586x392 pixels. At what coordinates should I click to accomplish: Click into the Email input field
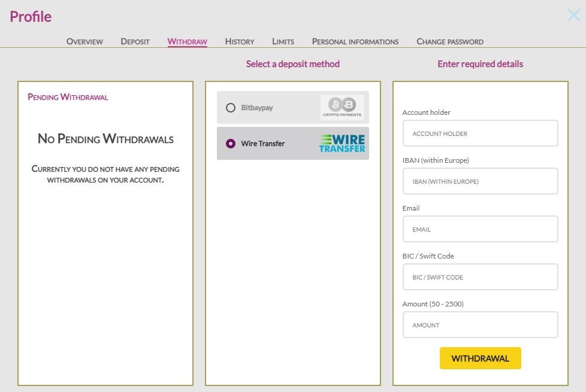click(x=480, y=229)
